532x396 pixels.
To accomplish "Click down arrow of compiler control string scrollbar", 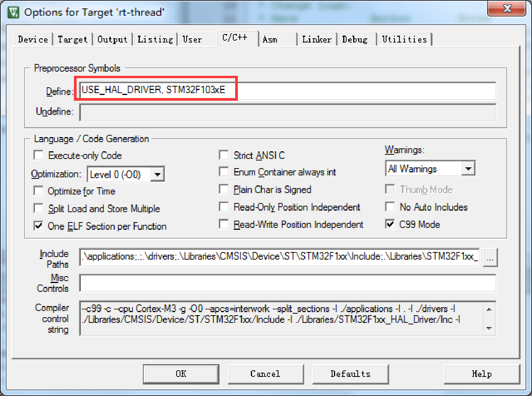I will 489,329.
